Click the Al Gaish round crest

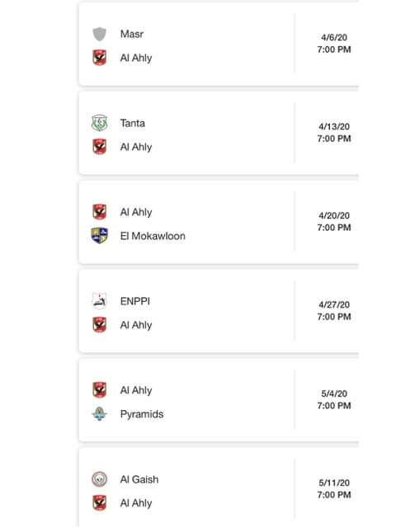(x=99, y=478)
